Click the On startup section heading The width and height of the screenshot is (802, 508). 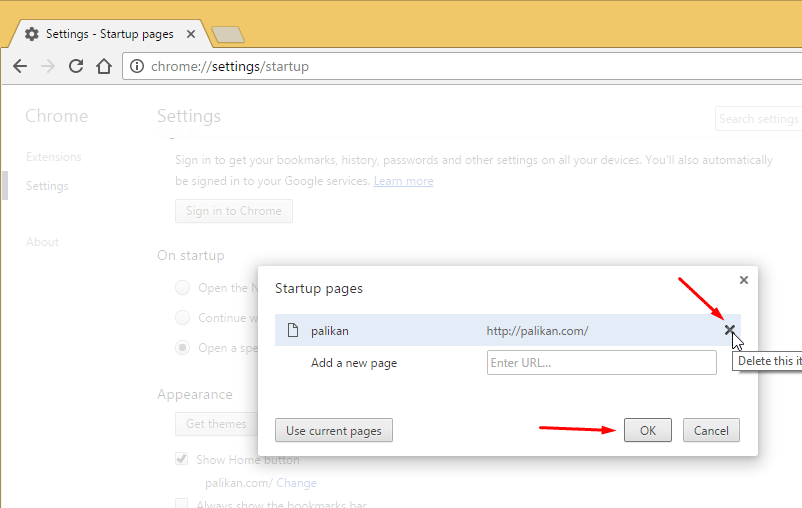(191, 255)
